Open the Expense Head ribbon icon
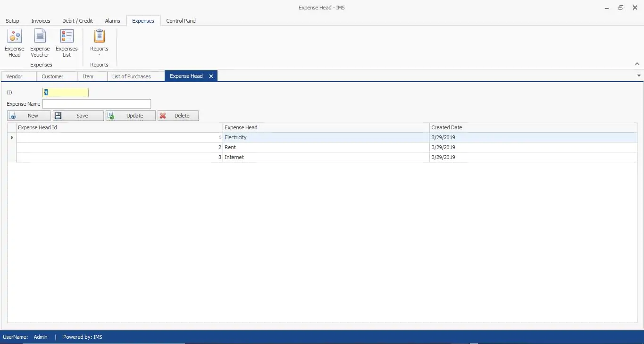The image size is (644, 344). [15, 37]
